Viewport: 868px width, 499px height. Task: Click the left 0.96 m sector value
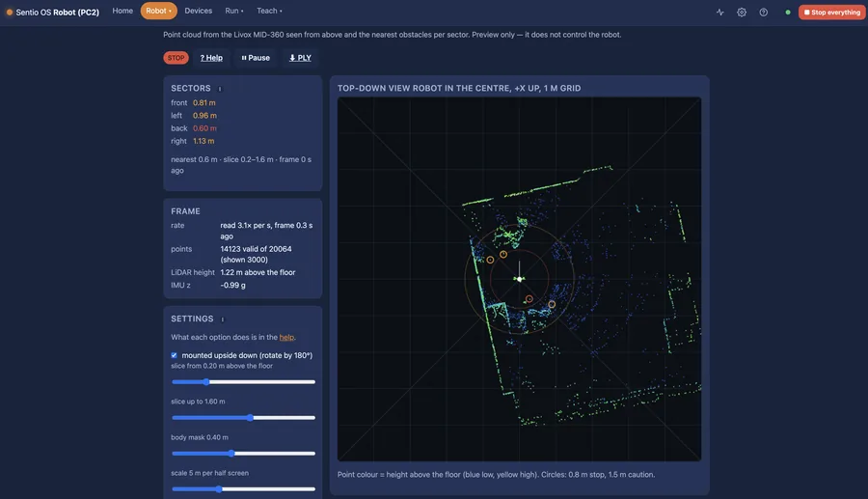point(204,115)
